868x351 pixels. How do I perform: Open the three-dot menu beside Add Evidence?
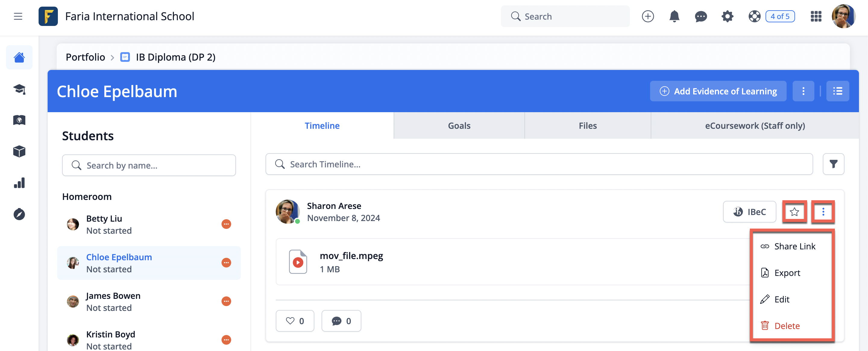(x=803, y=91)
